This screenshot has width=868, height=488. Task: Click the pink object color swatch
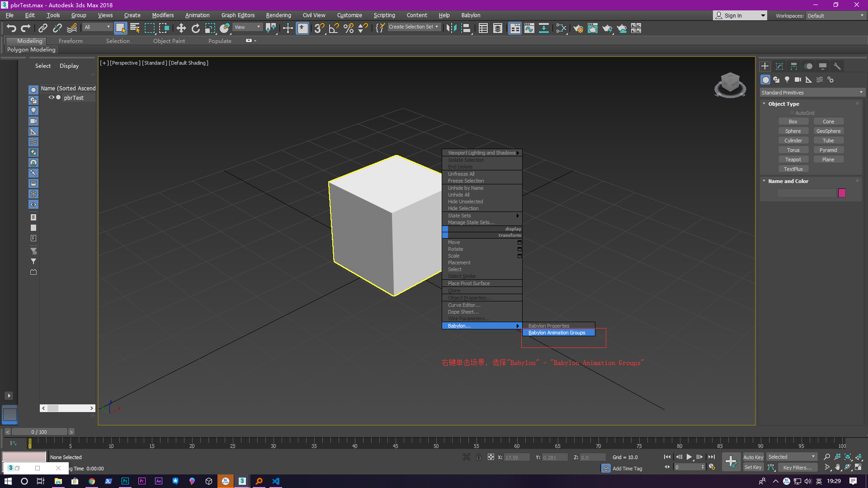tap(842, 193)
